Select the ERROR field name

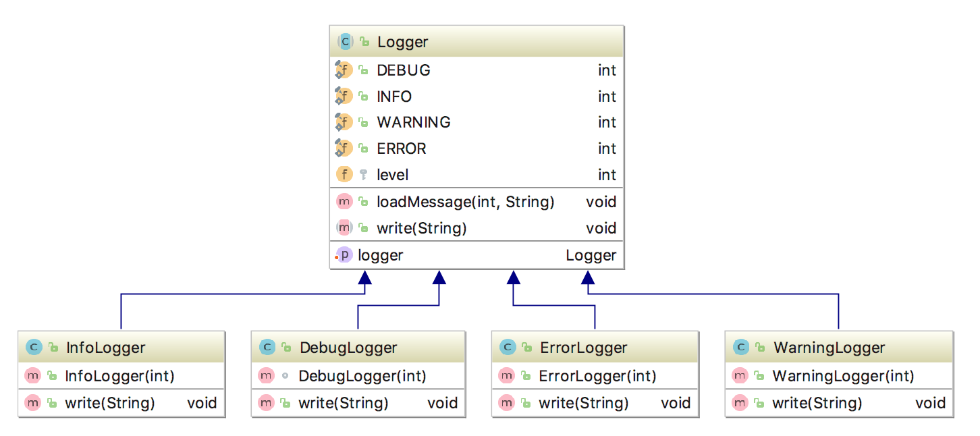[402, 148]
